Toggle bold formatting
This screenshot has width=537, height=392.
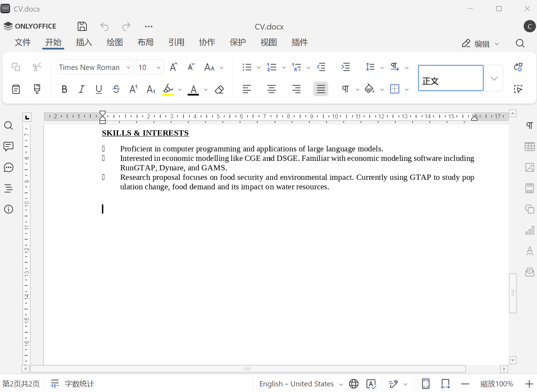point(64,89)
